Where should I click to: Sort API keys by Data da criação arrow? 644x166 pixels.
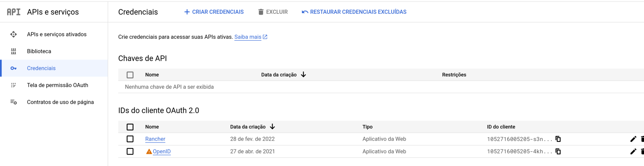point(303,75)
